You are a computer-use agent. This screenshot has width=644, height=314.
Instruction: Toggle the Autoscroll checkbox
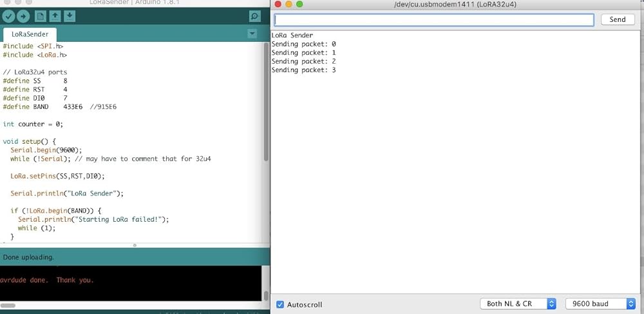click(280, 304)
